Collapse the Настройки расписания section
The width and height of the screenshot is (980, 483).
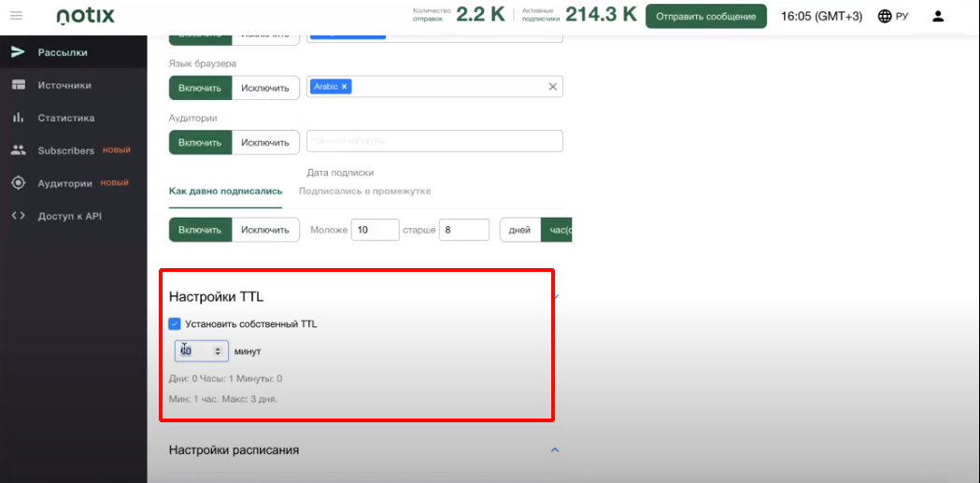click(x=554, y=450)
